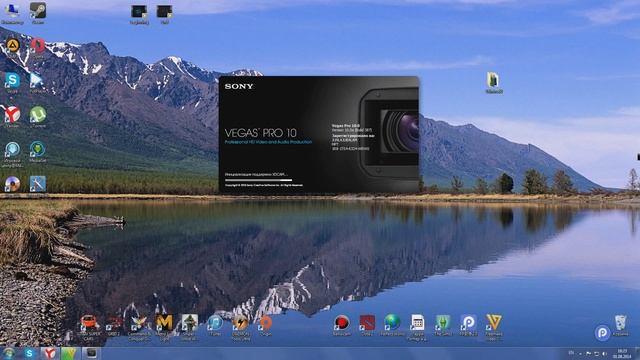This screenshot has height=360, width=640.
Task: Open the globe icon shortcut
Action: click(x=392, y=325)
